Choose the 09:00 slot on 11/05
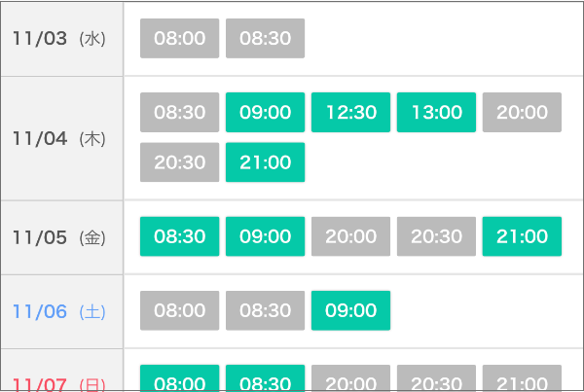The image size is (584, 392). (265, 236)
